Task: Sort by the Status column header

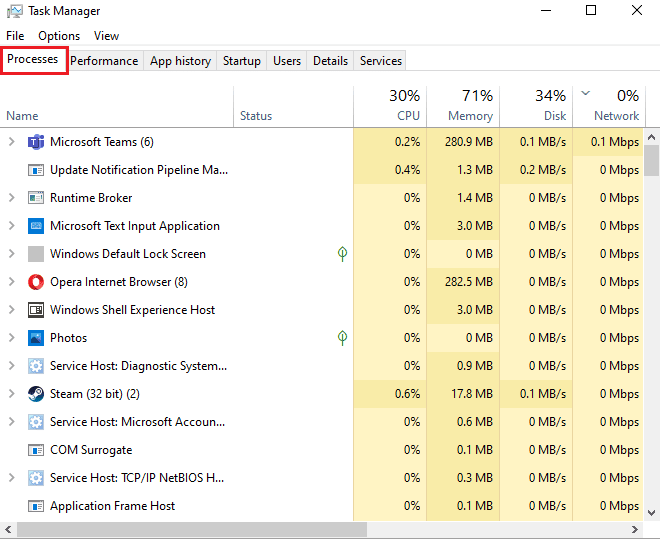Action: click(x=293, y=107)
